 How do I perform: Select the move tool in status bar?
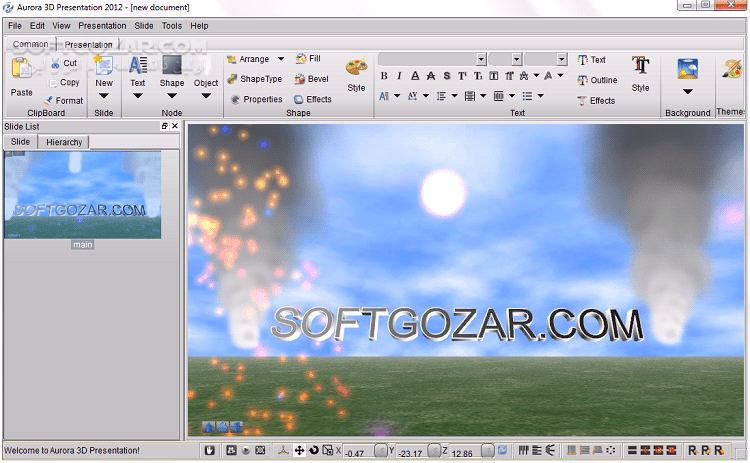point(299,451)
